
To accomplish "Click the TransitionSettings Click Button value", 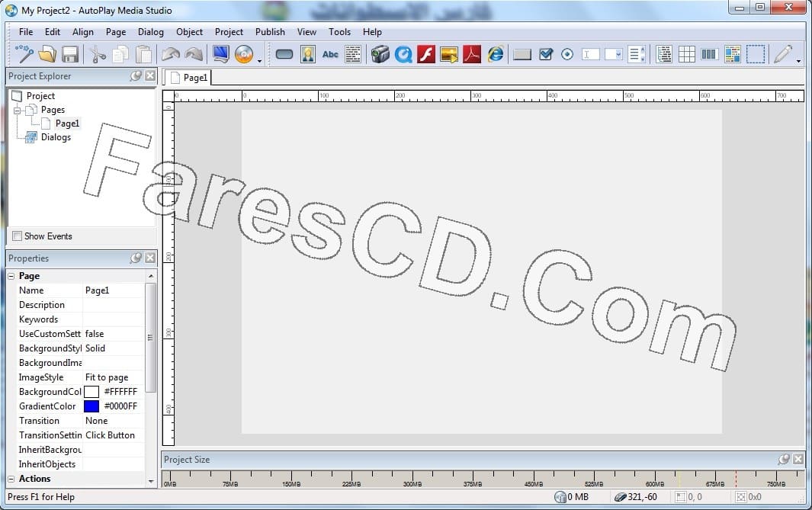I will pos(114,435).
